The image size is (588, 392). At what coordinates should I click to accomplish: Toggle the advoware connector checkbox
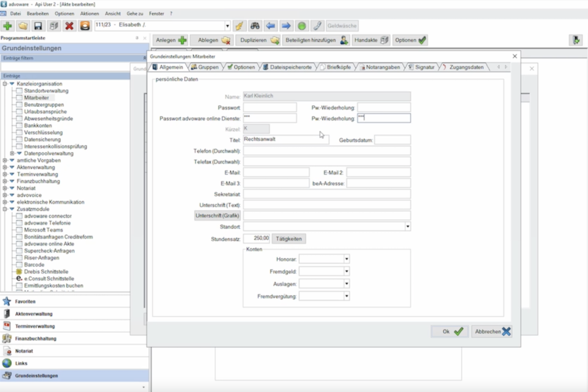point(19,216)
